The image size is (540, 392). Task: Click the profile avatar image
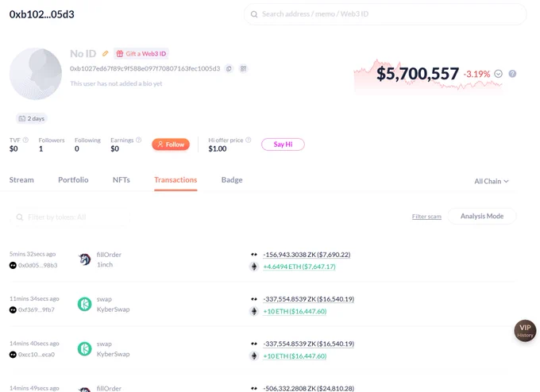click(x=36, y=74)
